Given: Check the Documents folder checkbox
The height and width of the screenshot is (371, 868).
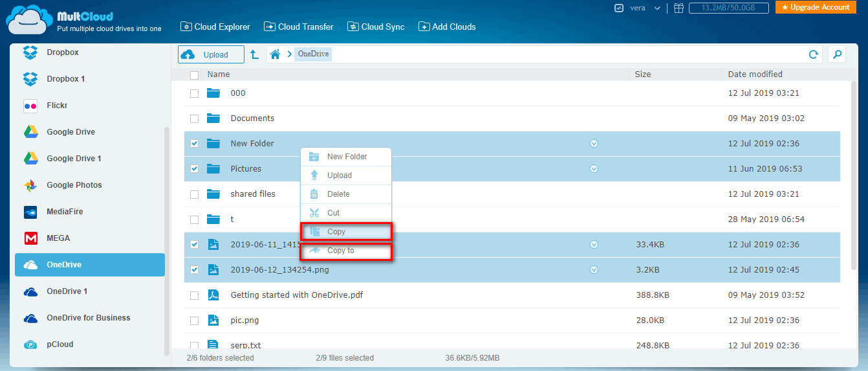Looking at the screenshot, I should click(194, 118).
